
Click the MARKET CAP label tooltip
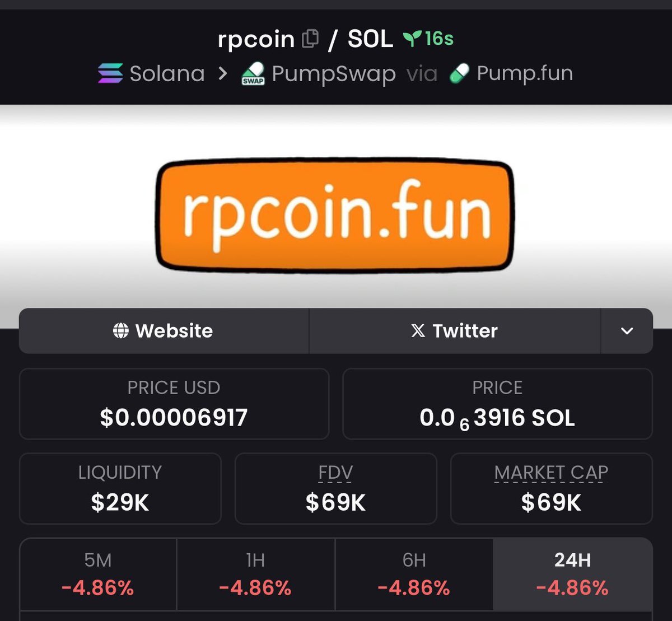point(551,473)
